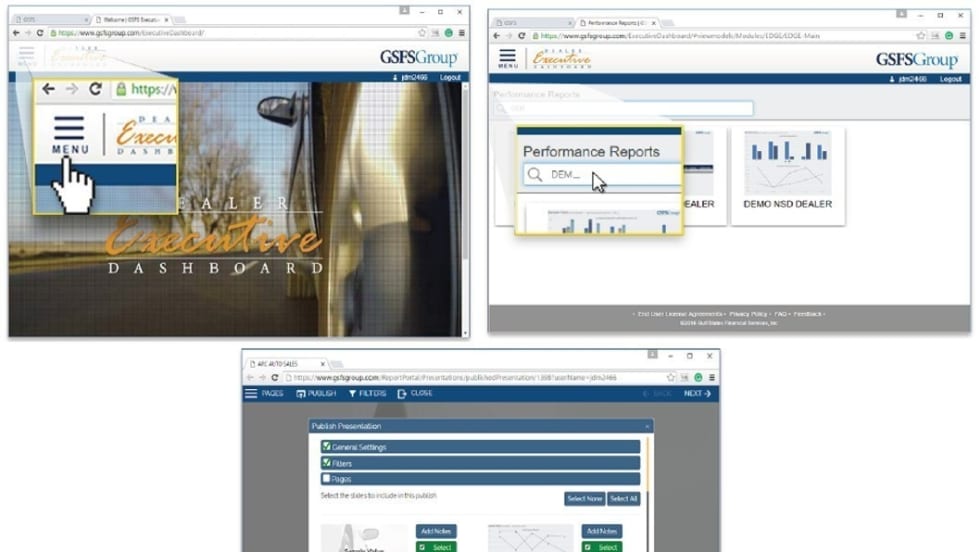
Task: Click Logout link in Performance Reports window
Action: click(950, 78)
